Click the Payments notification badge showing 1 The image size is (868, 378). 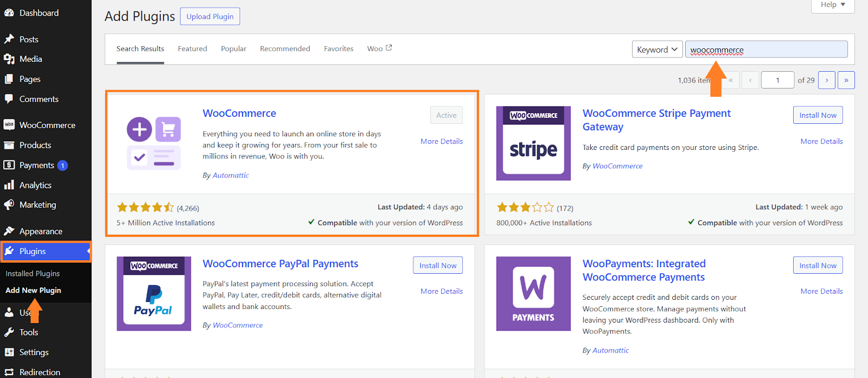(62, 166)
